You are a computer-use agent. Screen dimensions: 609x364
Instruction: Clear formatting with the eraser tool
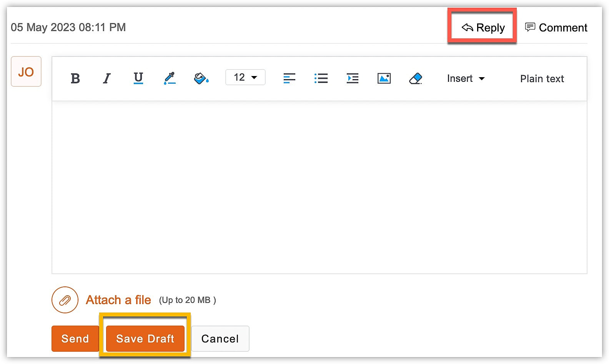coord(416,78)
